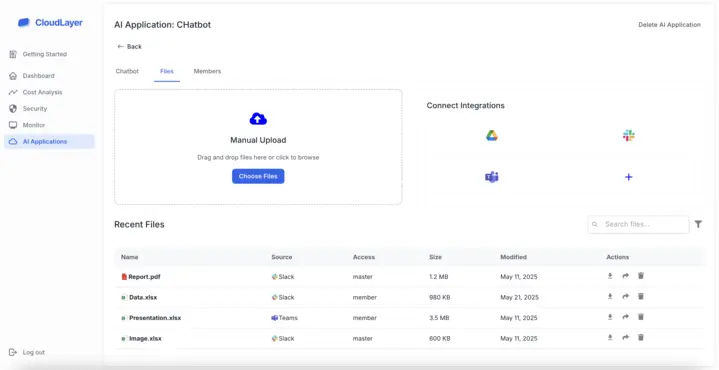Connect Google Drive integration
Viewport: 719px width, 370px height.
492,136
